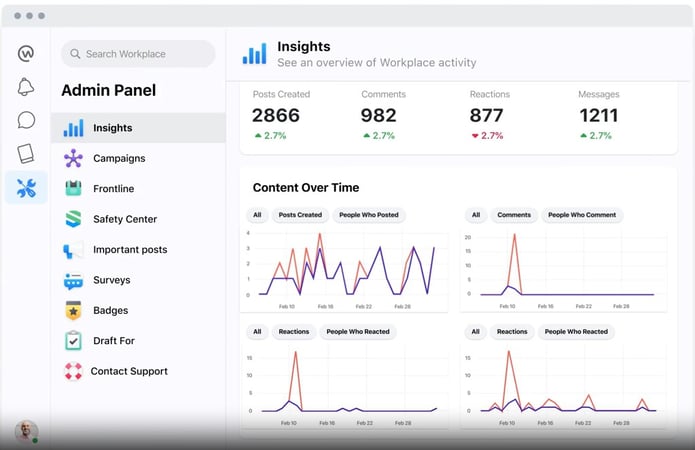Click the Insights bar chart icon in sidebar
Image resolution: width=695 pixels, height=450 pixels.
tap(73, 128)
